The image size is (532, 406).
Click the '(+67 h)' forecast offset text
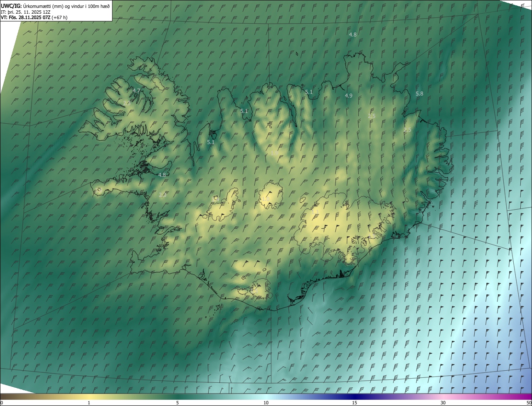59,17
